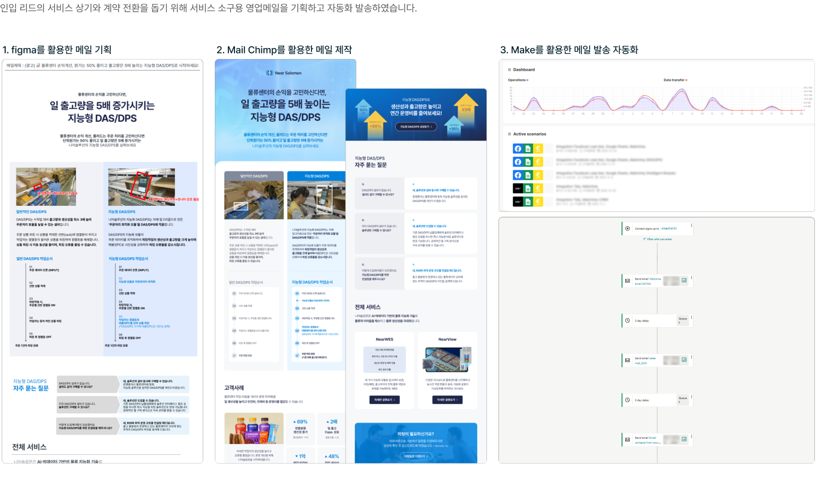Click the '자세한 설명보기' button under NearWES
The width and height of the screenshot is (816, 504).
(x=384, y=400)
